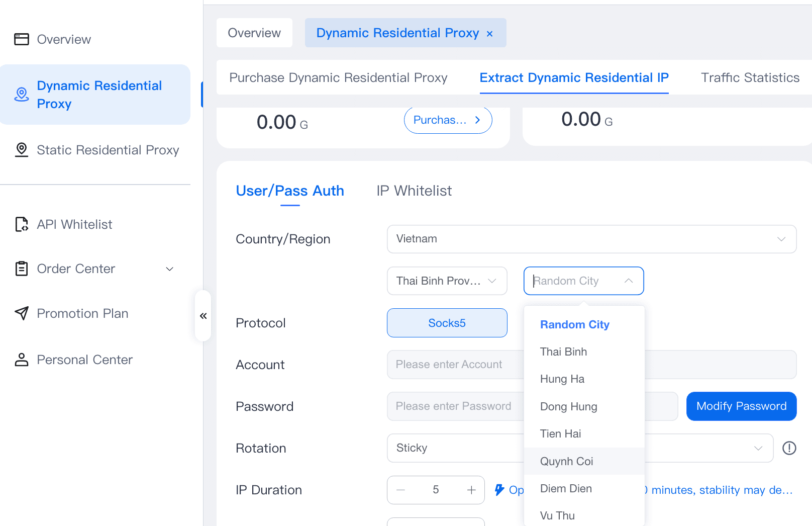Click the Rotation info icon
Image resolution: width=812 pixels, height=526 pixels.
pos(789,448)
